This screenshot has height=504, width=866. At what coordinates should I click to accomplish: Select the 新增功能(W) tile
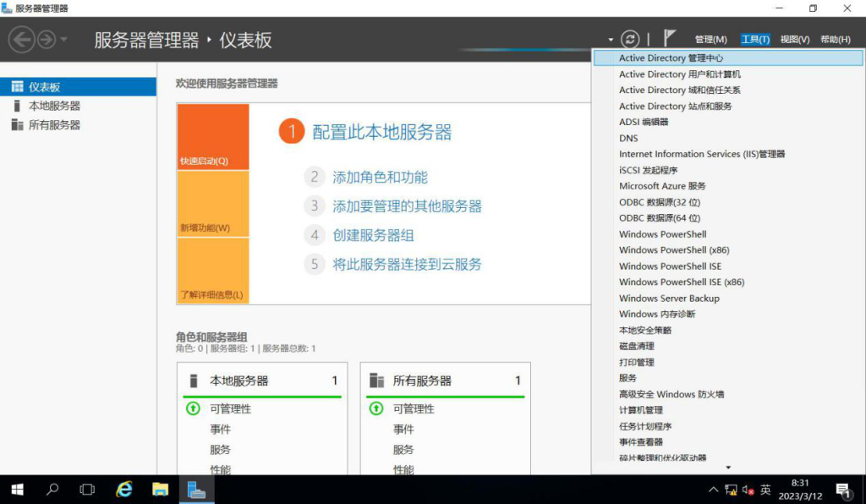(x=213, y=205)
